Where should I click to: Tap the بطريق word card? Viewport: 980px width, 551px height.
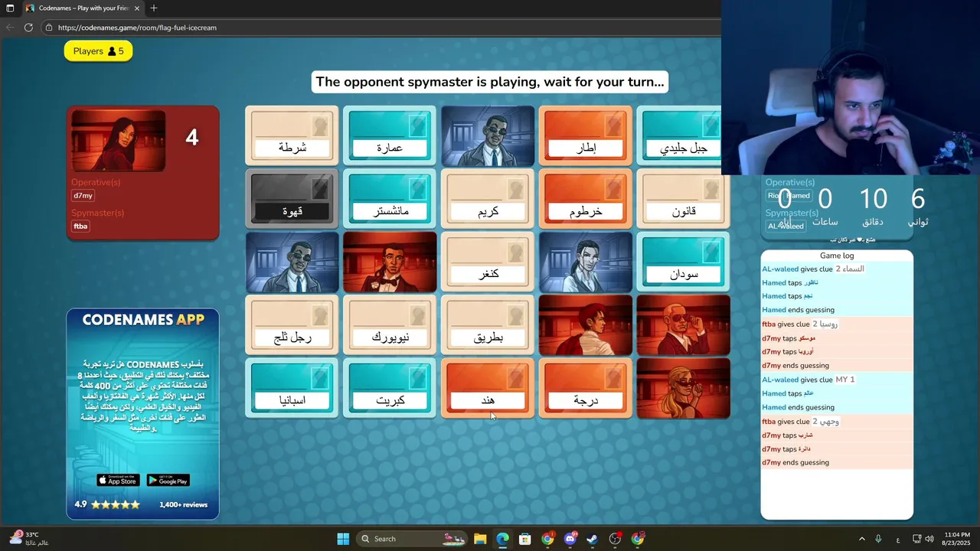(x=488, y=326)
